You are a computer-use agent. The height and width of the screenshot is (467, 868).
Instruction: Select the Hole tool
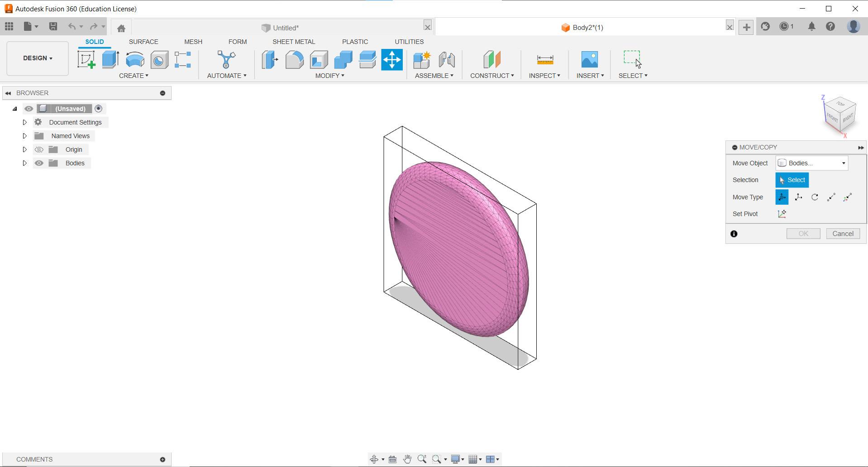point(159,59)
